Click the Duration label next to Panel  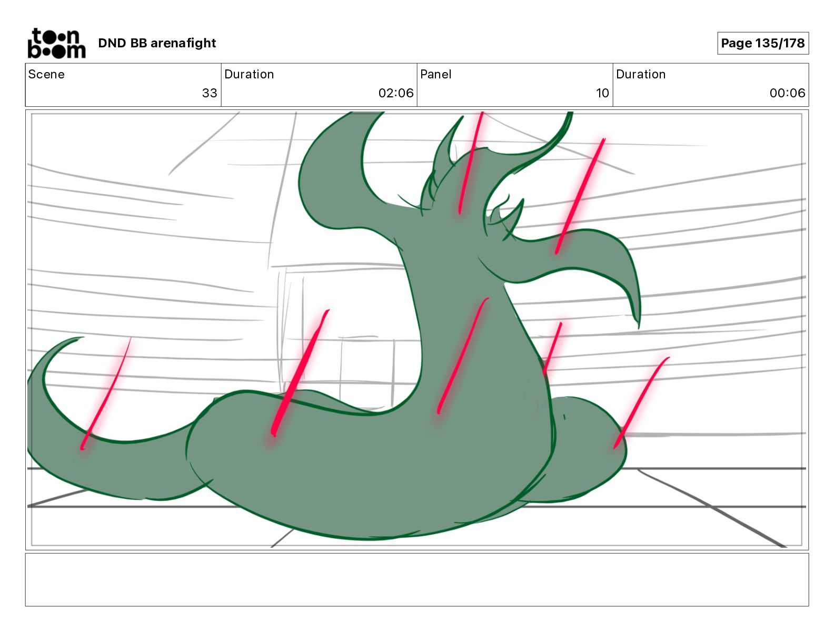click(641, 74)
